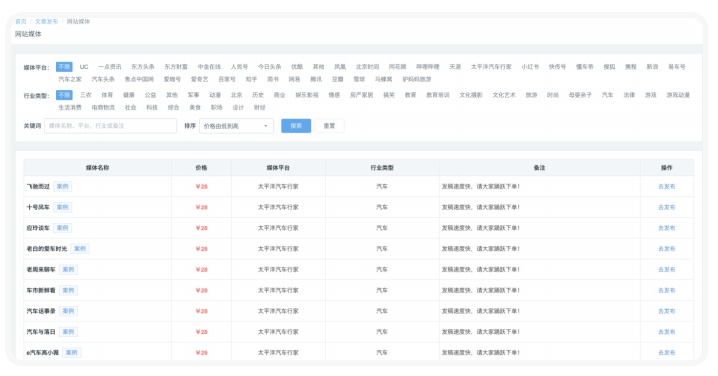Select 公益 industry type
This screenshot has width=718, height=376.
coord(150,95)
